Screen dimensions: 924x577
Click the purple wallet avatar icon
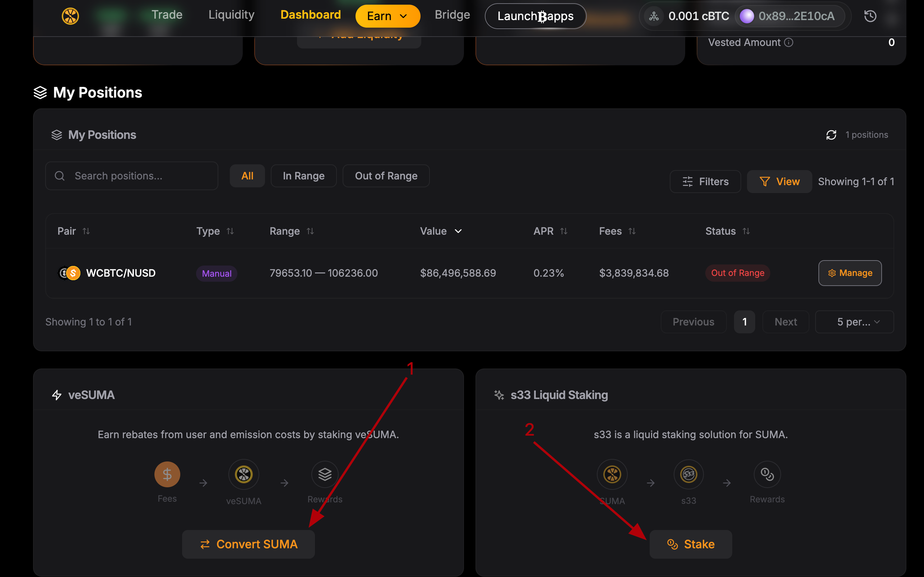coord(747,16)
